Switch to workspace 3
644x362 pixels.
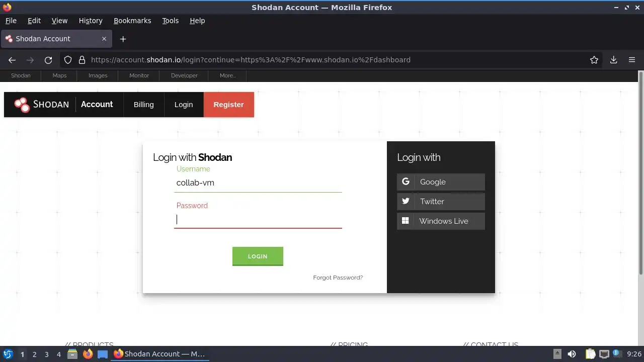coord(46,354)
